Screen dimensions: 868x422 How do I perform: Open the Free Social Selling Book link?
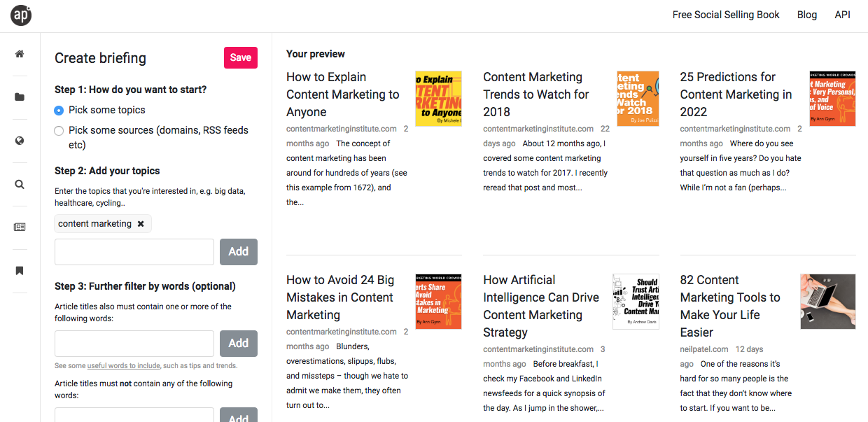(726, 15)
